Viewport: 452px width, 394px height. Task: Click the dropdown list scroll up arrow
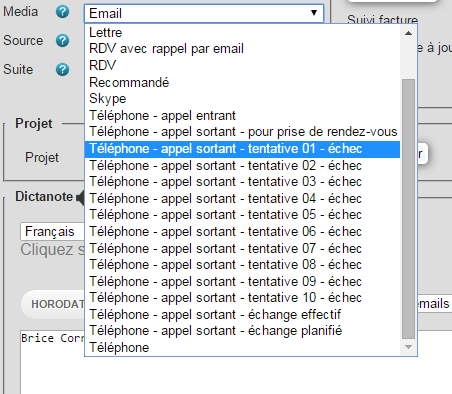tap(408, 33)
